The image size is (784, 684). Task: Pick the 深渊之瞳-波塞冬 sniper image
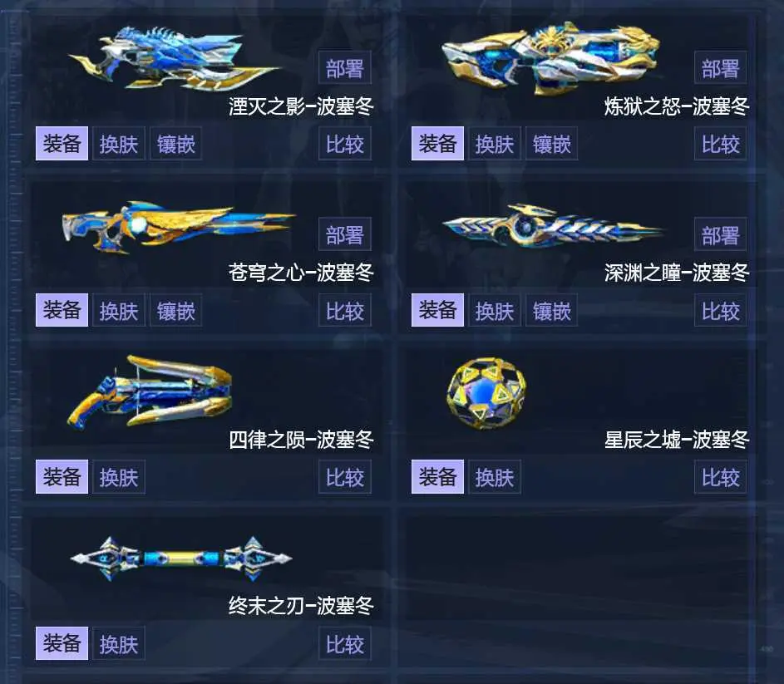(x=553, y=225)
